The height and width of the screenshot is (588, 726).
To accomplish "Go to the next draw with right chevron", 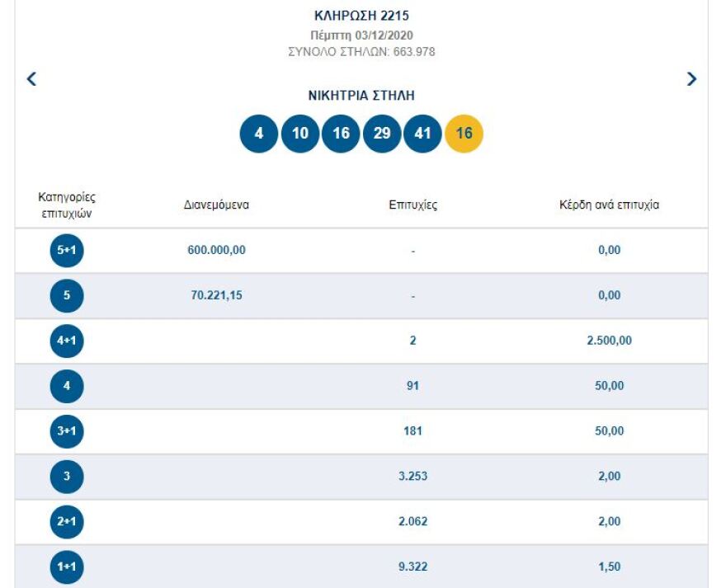I will point(691,79).
